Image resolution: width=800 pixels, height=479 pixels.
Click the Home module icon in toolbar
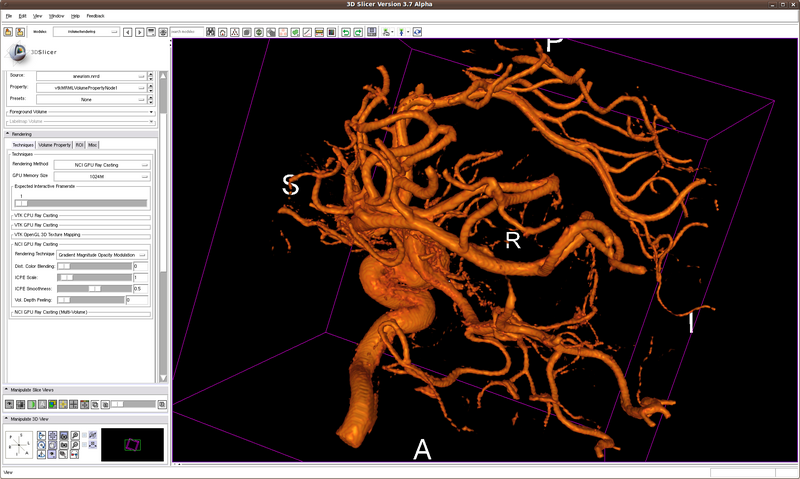tap(222, 33)
